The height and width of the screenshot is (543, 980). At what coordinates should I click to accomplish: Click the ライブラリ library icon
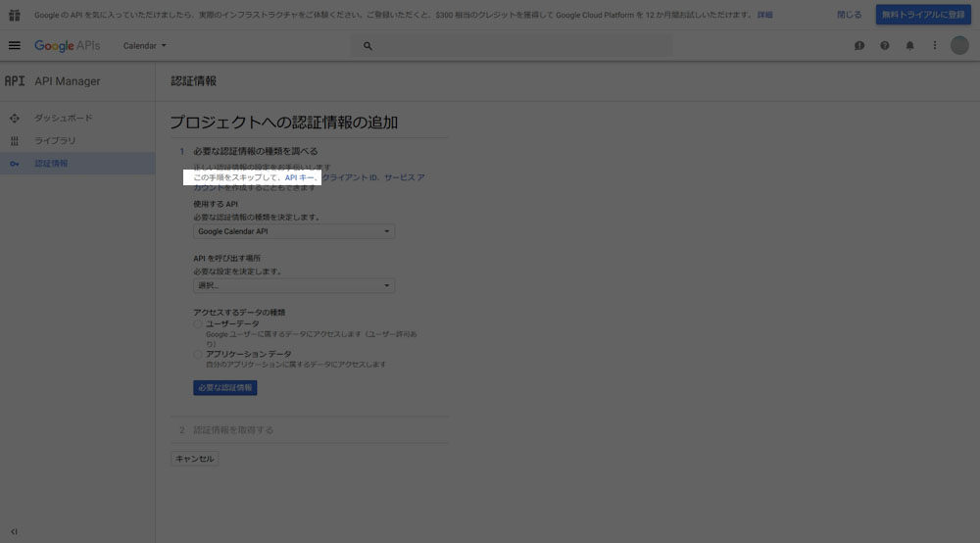(x=15, y=141)
